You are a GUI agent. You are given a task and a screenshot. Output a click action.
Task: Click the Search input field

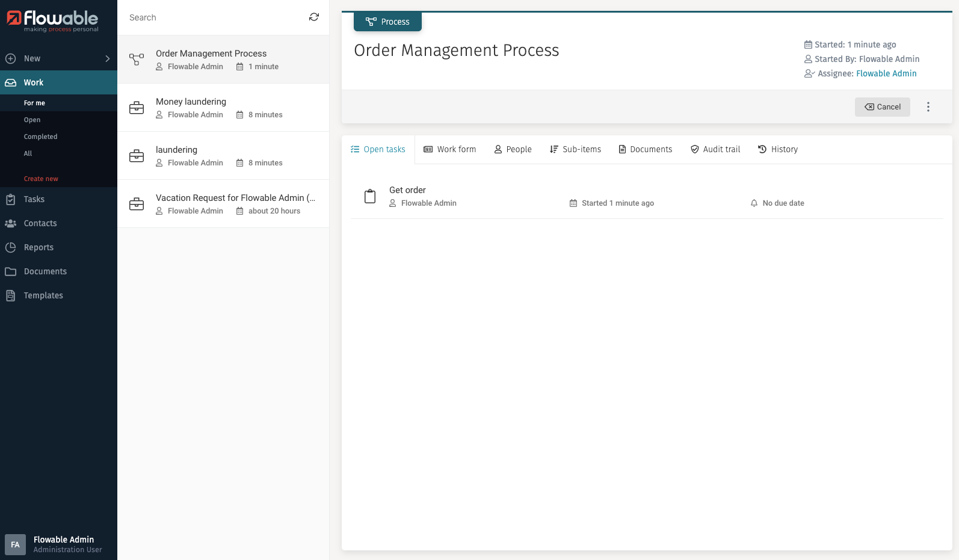[x=214, y=17]
